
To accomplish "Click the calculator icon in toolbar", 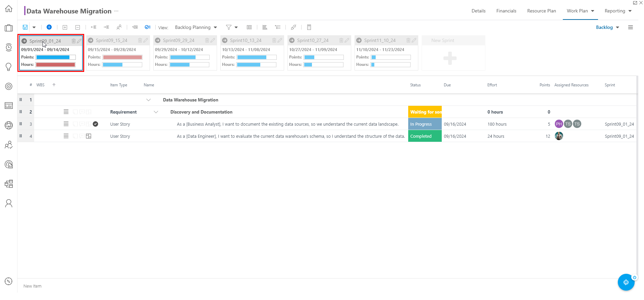I will point(309,27).
